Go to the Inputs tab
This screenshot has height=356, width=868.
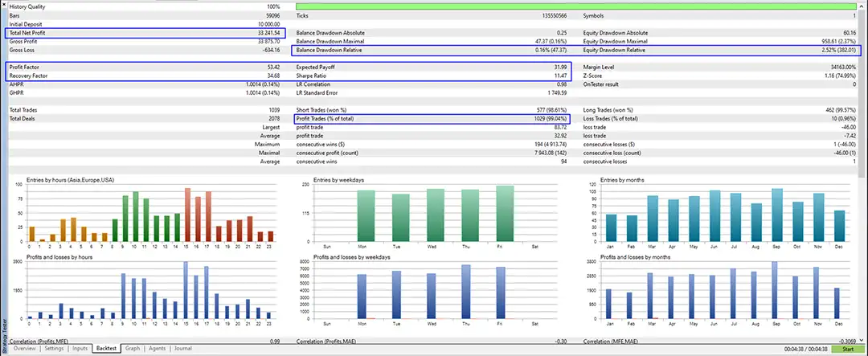tap(80, 349)
